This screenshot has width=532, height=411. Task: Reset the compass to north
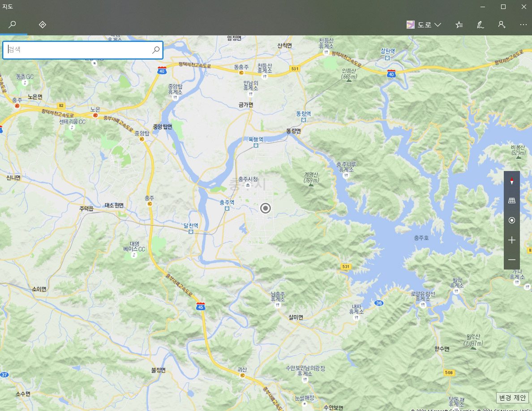[x=512, y=181]
